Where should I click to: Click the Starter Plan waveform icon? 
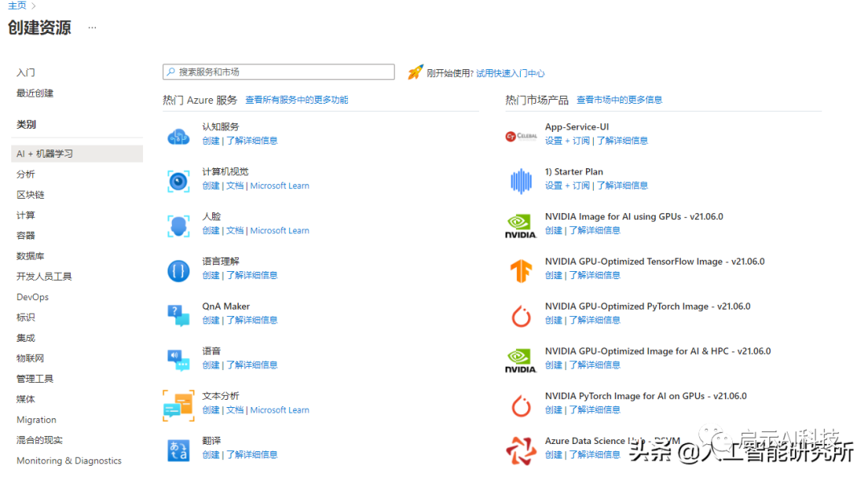[x=521, y=181]
